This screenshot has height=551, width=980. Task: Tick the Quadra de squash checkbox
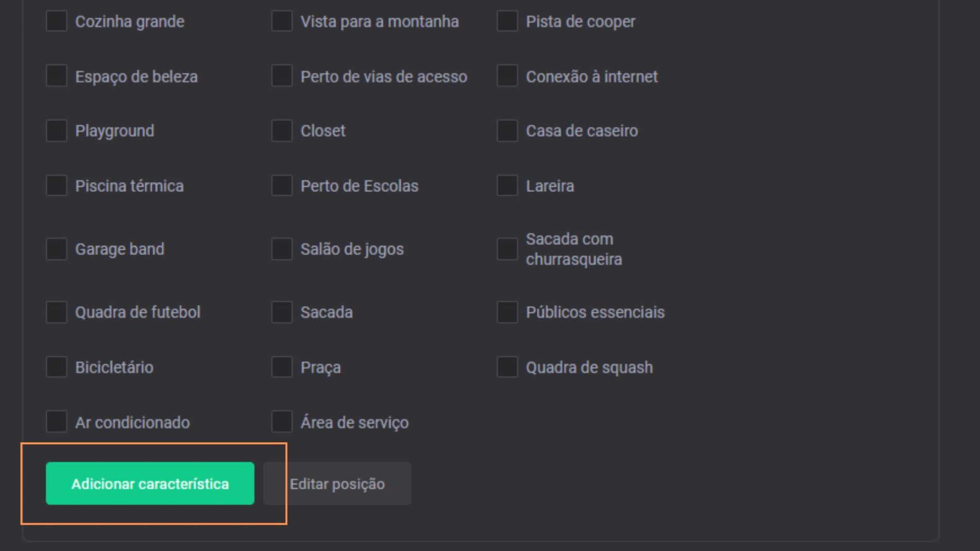click(507, 367)
